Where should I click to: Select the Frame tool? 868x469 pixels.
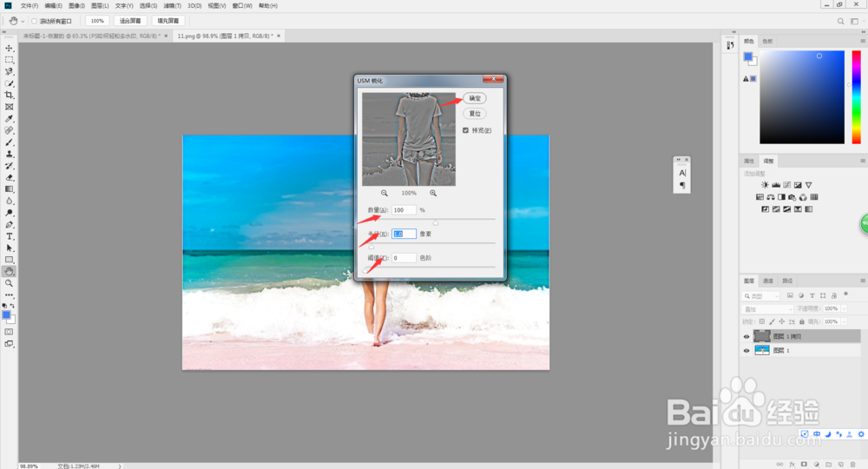(x=9, y=107)
